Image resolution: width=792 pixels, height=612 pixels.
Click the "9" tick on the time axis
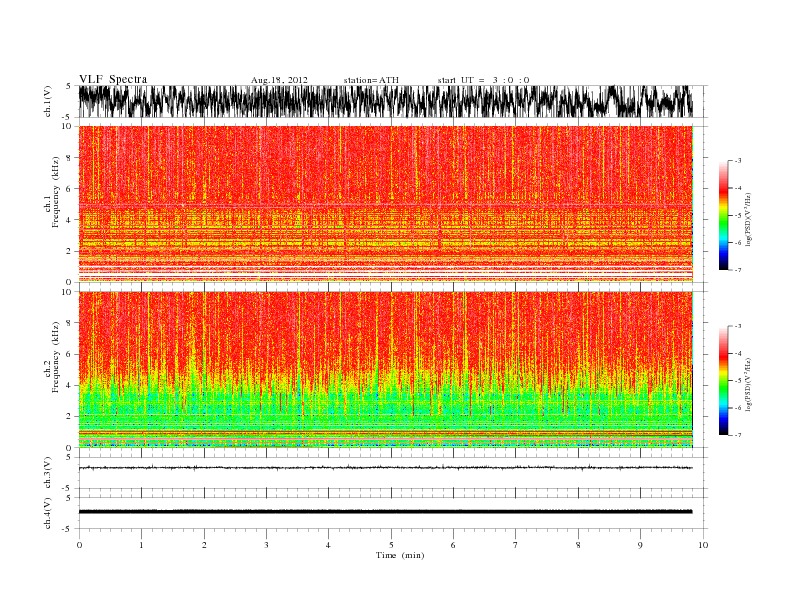[x=640, y=545]
